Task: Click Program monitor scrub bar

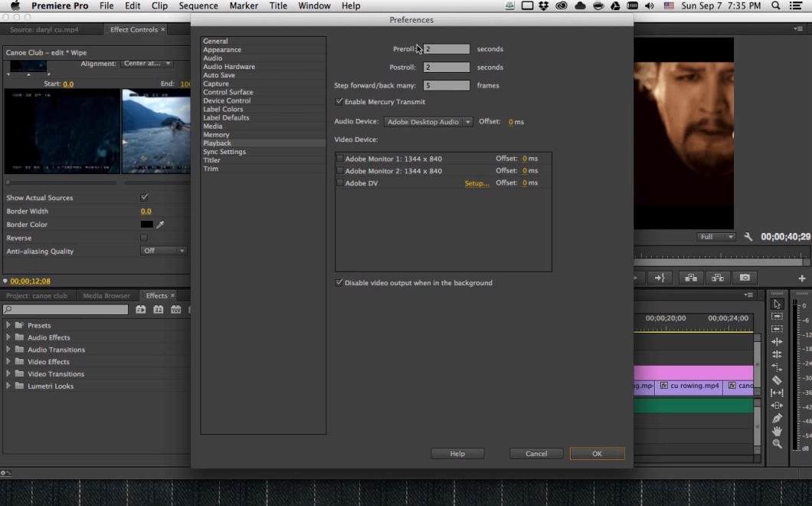Action: (x=720, y=262)
